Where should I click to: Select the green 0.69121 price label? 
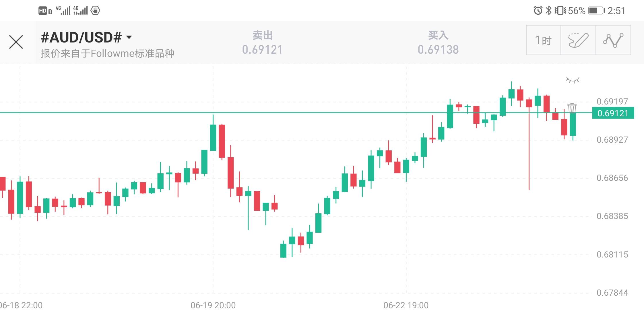[x=613, y=113]
